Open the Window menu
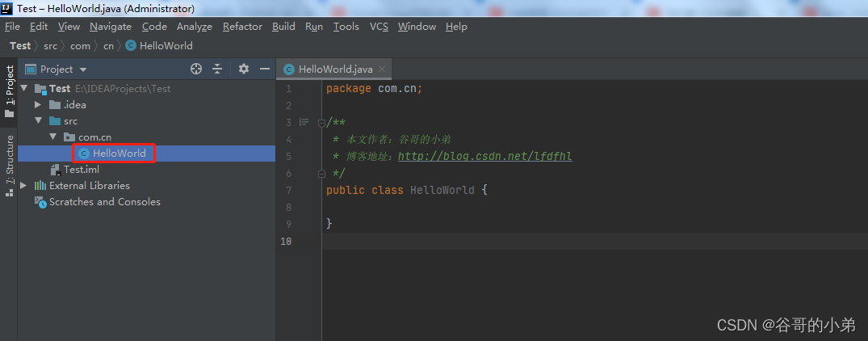The height and width of the screenshot is (341, 868). [x=417, y=27]
